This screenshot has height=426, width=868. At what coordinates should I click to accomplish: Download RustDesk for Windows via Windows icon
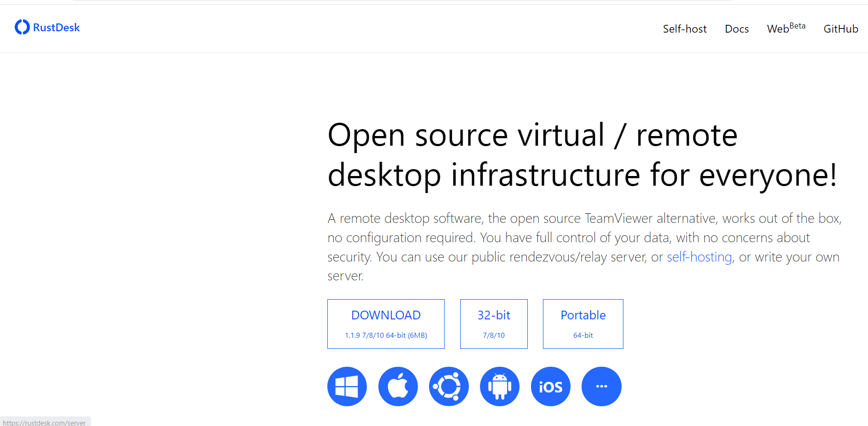[x=347, y=386]
